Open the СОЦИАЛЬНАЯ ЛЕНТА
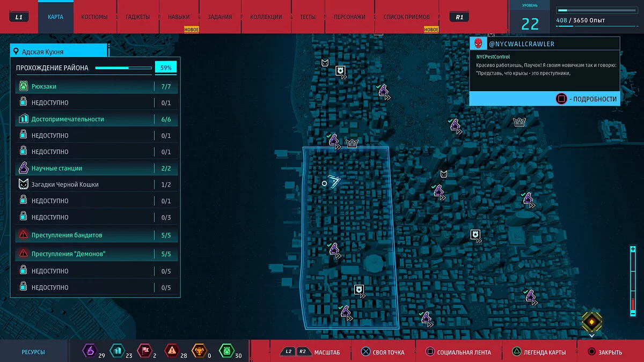 coord(458,352)
